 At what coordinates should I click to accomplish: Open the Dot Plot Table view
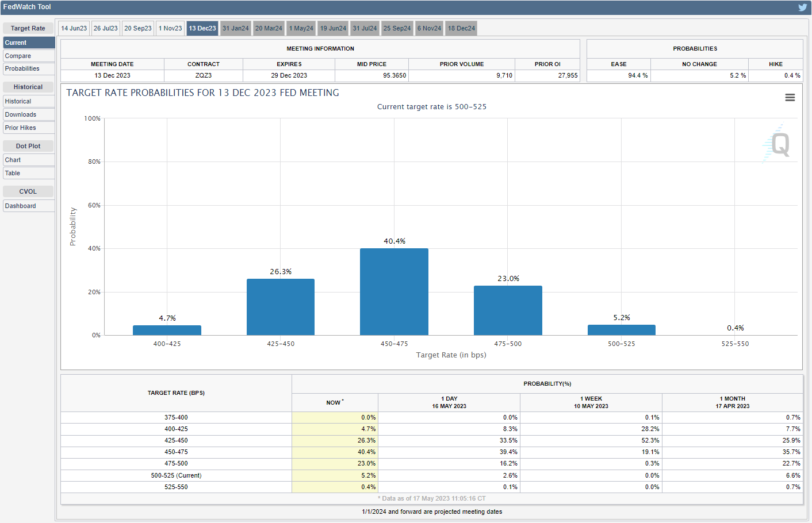click(29, 173)
